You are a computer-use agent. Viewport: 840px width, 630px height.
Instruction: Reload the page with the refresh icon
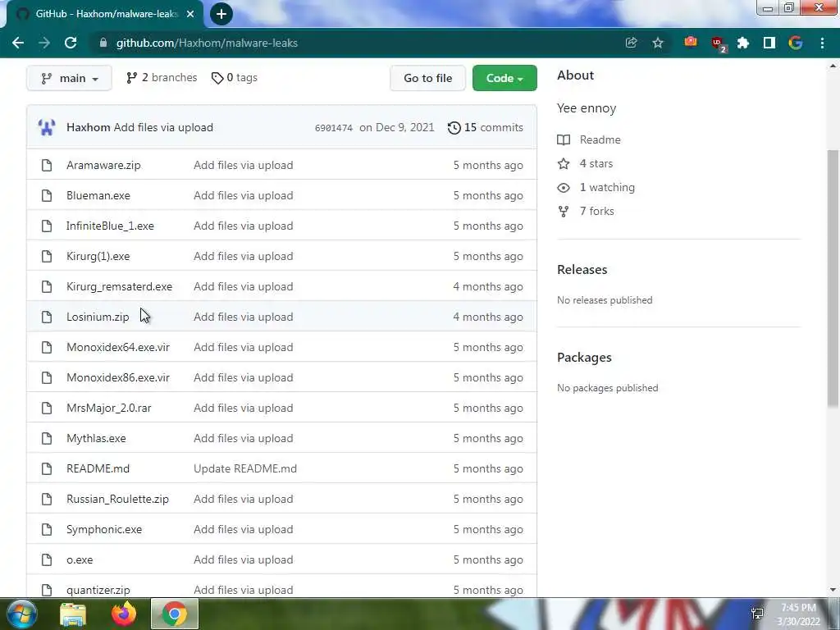pyautogui.click(x=71, y=43)
